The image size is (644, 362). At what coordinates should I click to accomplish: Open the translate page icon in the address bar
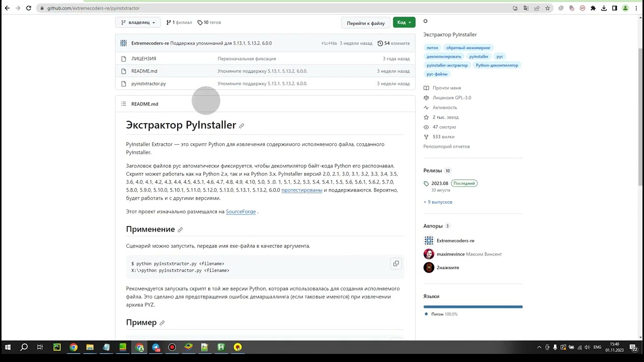(x=526, y=8)
